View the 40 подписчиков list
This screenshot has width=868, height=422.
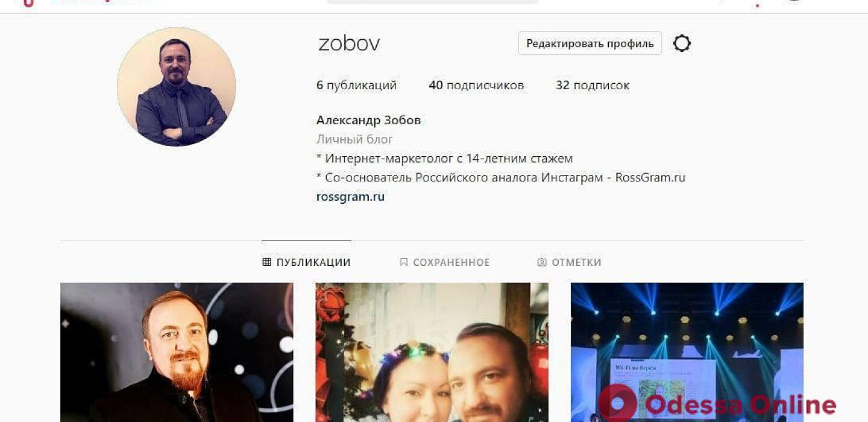pyautogui.click(x=476, y=86)
